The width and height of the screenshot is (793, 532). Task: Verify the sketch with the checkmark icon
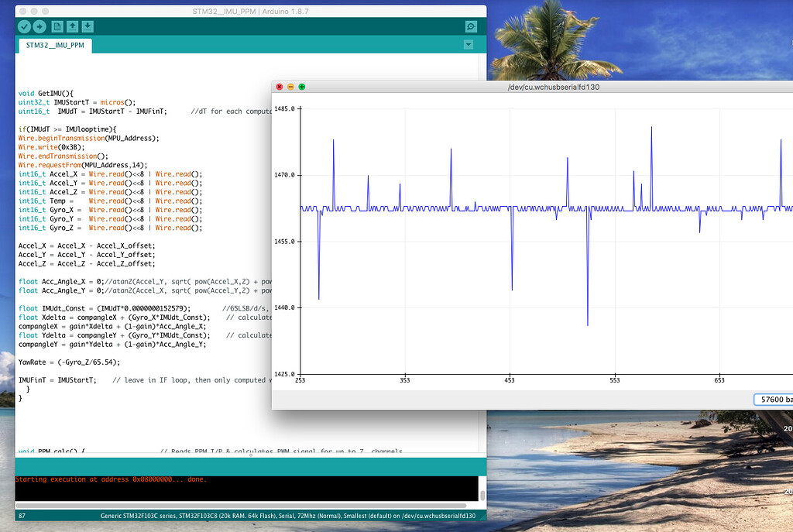(24, 26)
